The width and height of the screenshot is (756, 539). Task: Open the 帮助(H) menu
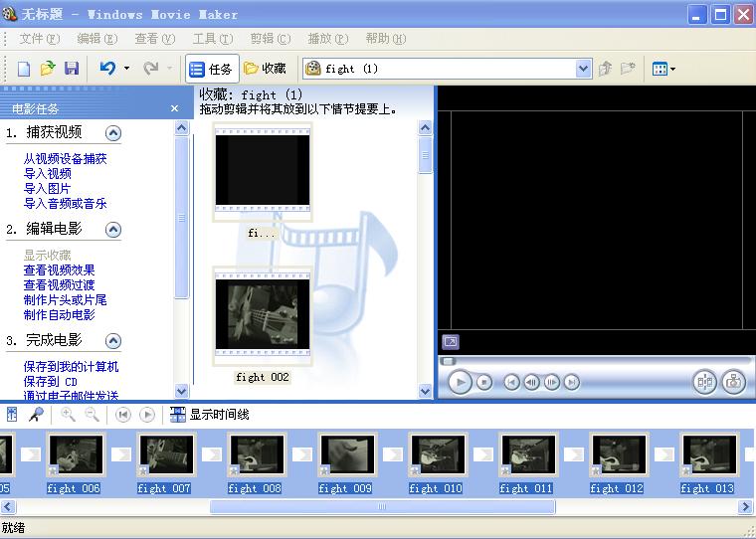pos(386,39)
